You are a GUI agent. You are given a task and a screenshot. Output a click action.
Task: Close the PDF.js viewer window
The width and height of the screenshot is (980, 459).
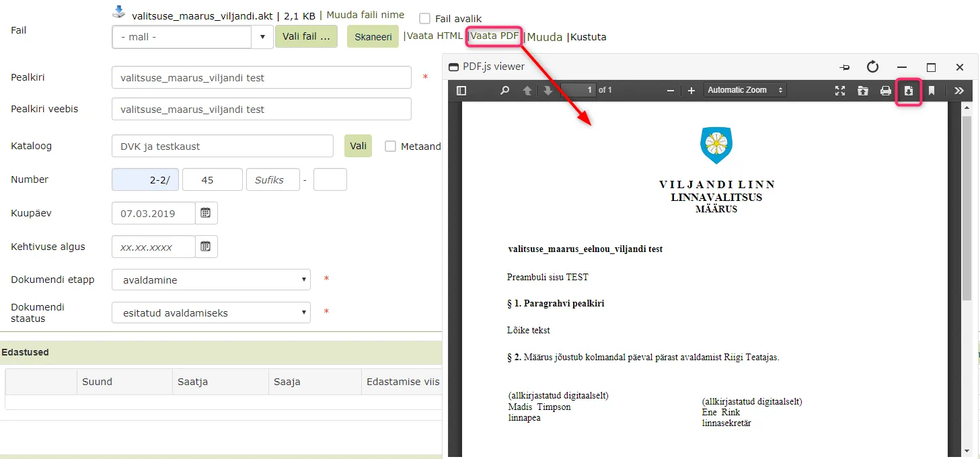click(960, 67)
